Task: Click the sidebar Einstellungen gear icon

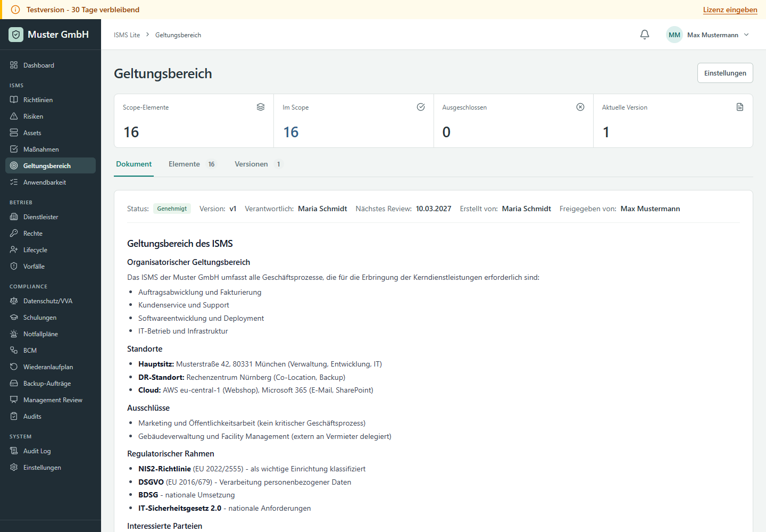Action: click(x=14, y=467)
